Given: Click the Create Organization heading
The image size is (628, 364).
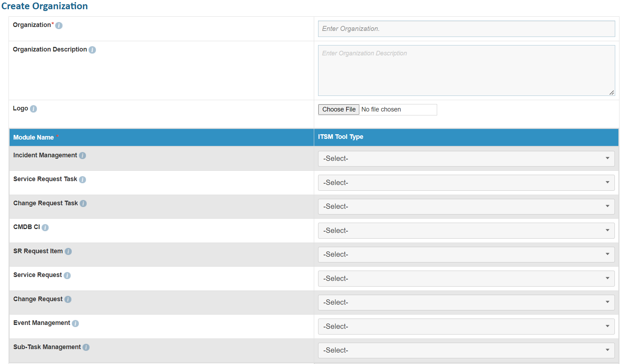Looking at the screenshot, I should 44,6.
